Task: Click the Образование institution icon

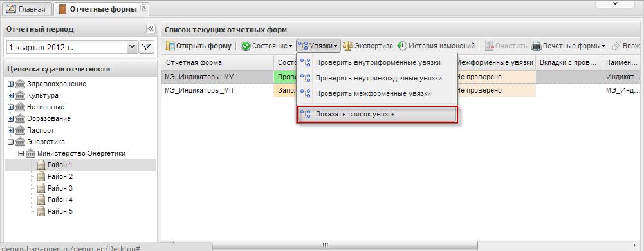Action: [x=20, y=118]
